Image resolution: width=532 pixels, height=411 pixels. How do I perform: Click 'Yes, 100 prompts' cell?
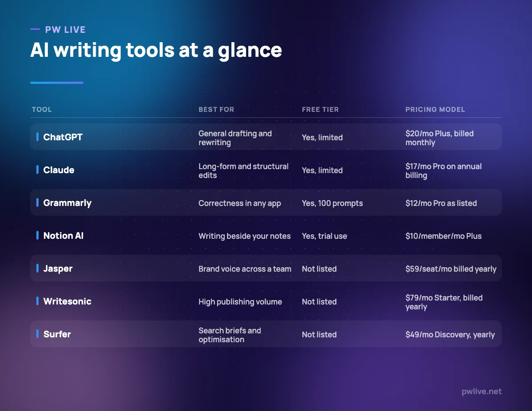332,203
